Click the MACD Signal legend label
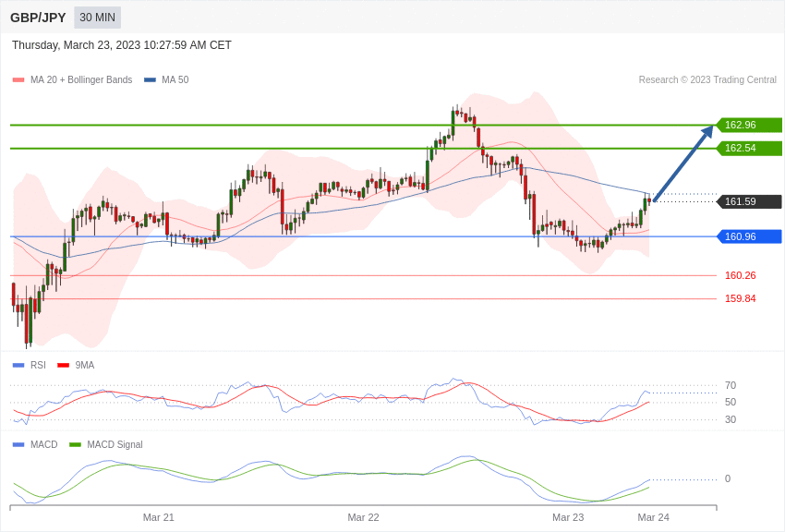This screenshot has height=532, width=785. point(115,444)
